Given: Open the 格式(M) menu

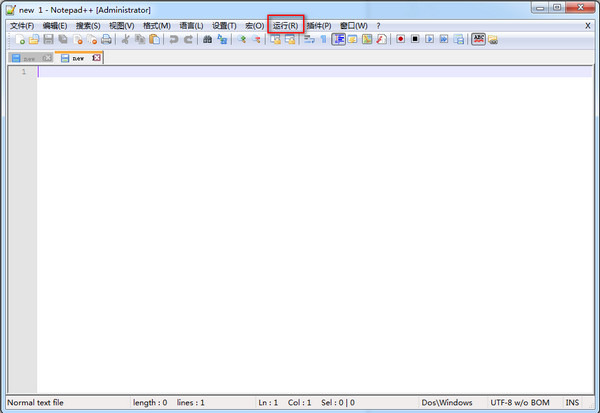Looking at the screenshot, I should [157, 26].
